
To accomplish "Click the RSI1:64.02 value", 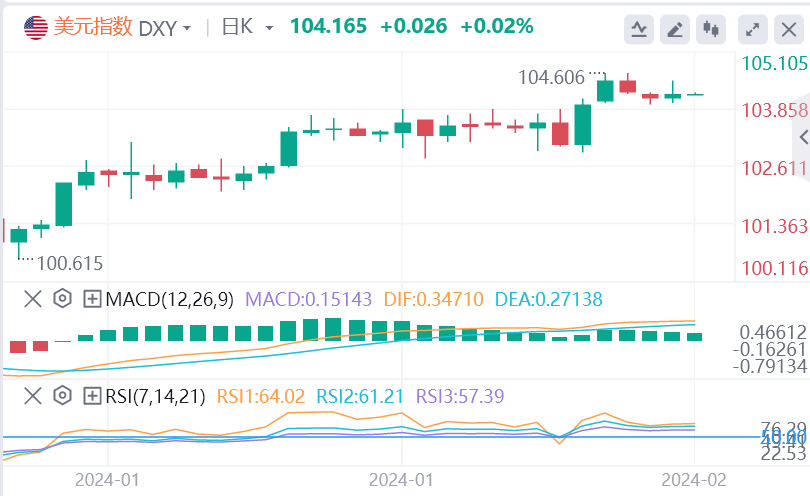I will click(x=261, y=396).
